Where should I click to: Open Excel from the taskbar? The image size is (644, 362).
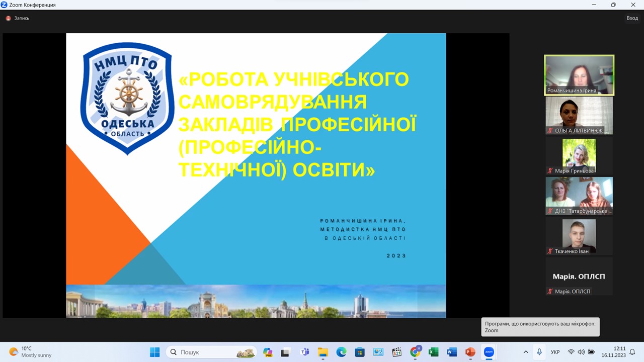click(433, 352)
